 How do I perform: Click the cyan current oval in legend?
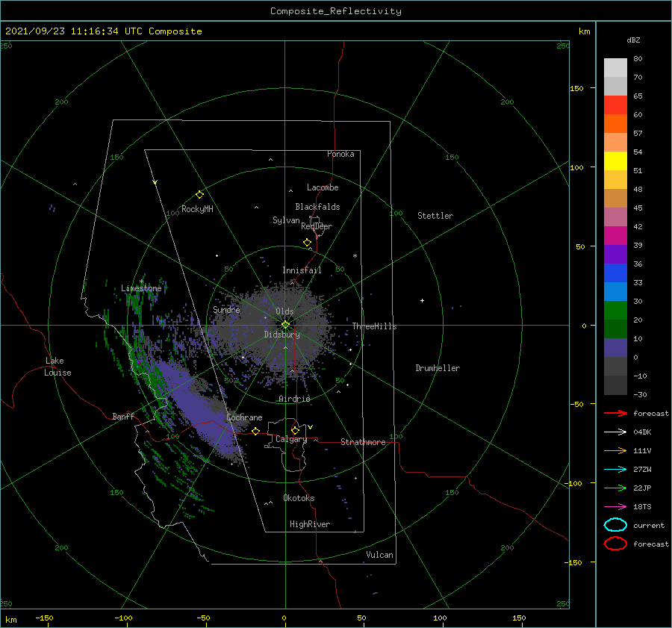click(615, 525)
